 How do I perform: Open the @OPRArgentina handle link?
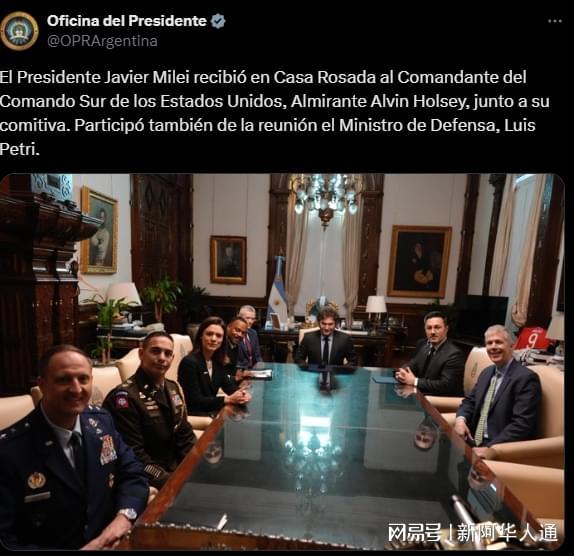click(102, 41)
